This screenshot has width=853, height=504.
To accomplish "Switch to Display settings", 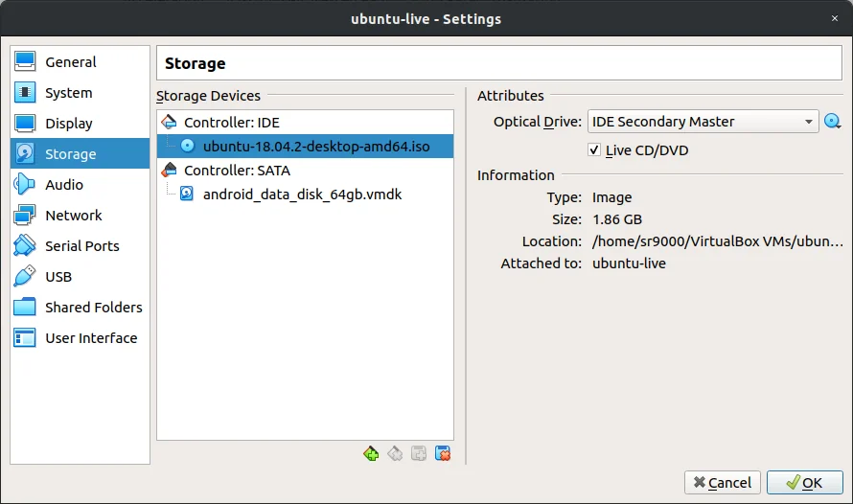I will tap(80, 124).
